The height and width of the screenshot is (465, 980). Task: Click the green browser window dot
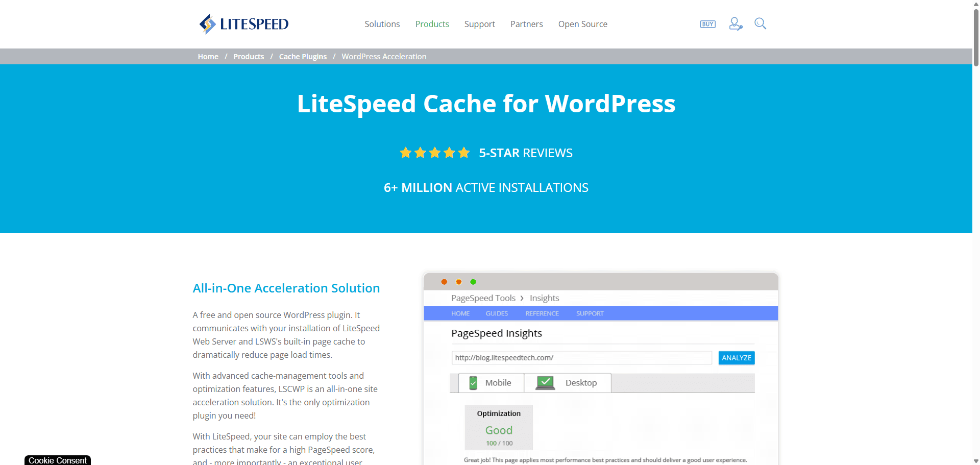(x=473, y=281)
